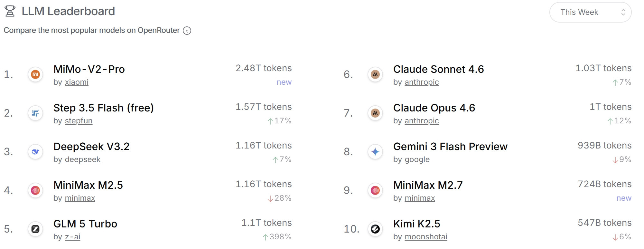Click the StepFun logo icon

click(x=35, y=113)
